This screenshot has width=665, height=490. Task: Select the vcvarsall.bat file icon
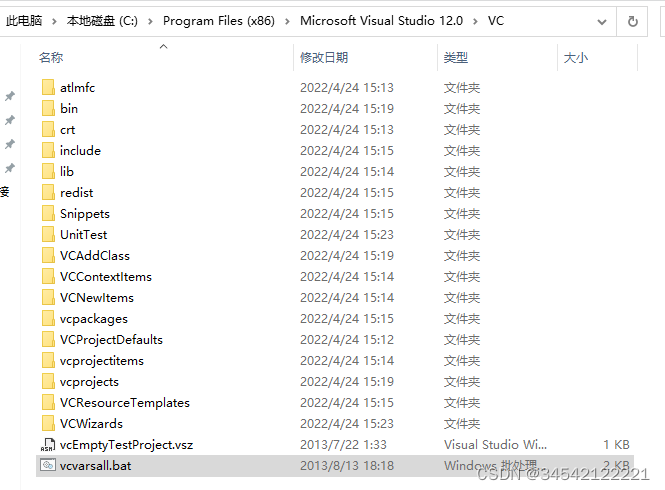click(x=48, y=465)
